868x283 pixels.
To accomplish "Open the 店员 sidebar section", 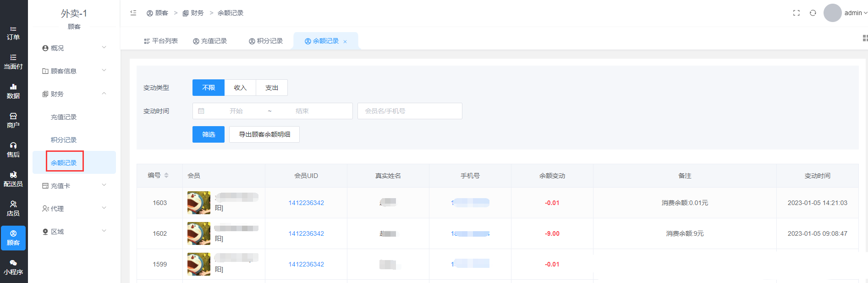I will tap(13, 209).
